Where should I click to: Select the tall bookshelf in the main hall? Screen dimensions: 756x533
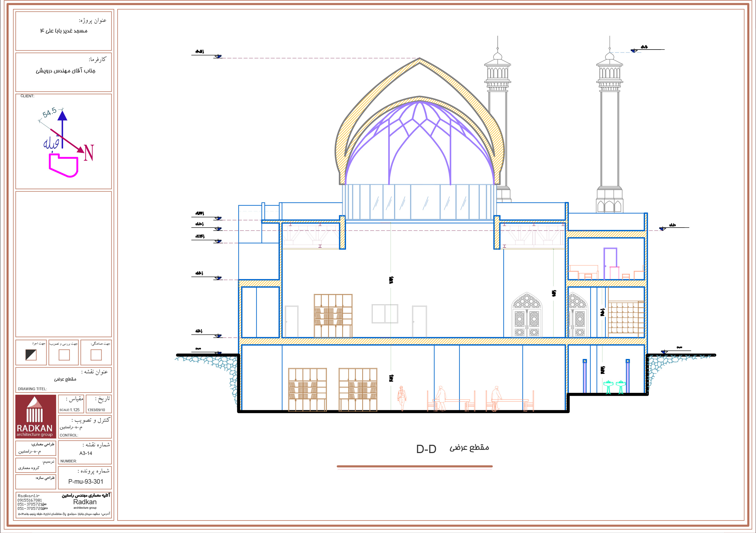click(x=333, y=316)
